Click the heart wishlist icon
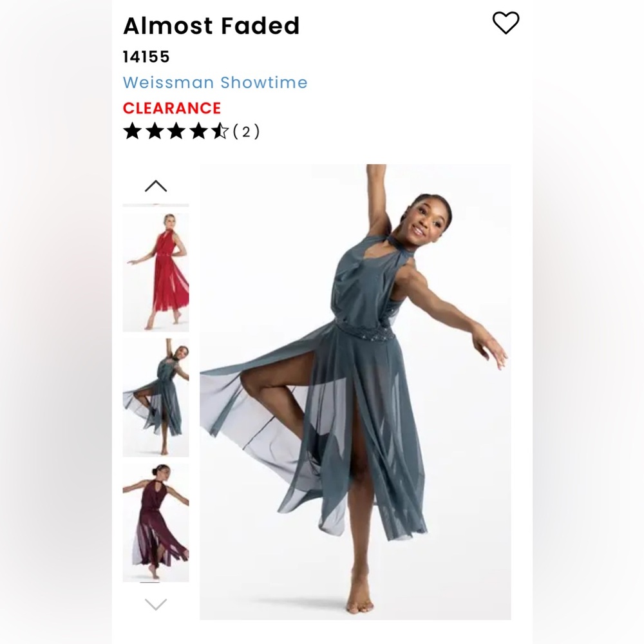This screenshot has width=644, height=644. 506,23
